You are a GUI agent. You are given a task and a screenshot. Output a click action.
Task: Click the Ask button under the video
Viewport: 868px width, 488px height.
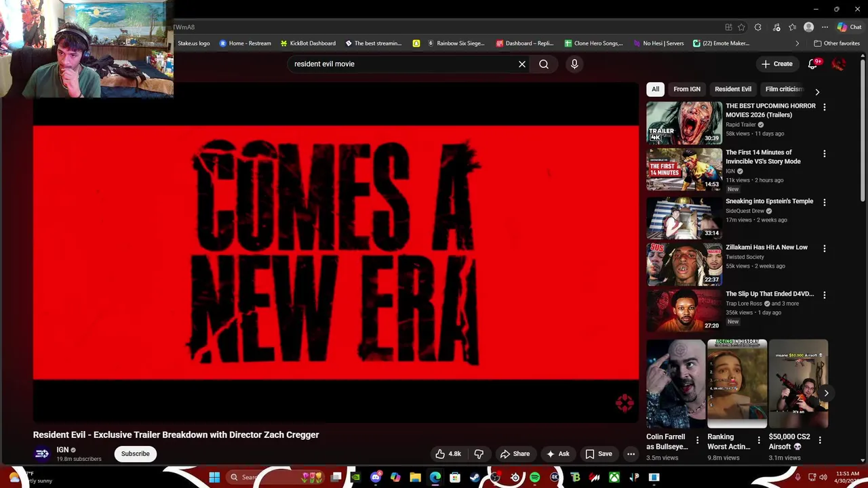(558, 454)
